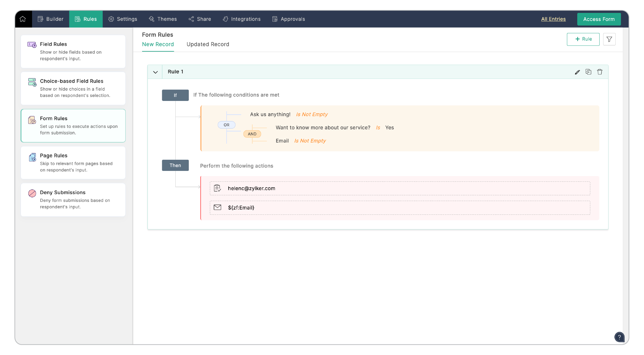Duplicate Rule 1 using copy icon
Screen dimensions: 644x355
pyautogui.click(x=588, y=72)
